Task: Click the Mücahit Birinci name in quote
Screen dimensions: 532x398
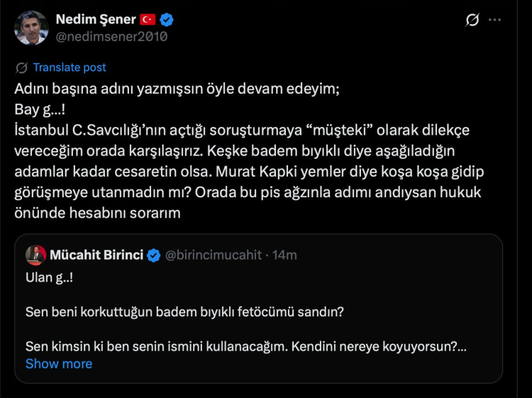Action: [x=96, y=255]
